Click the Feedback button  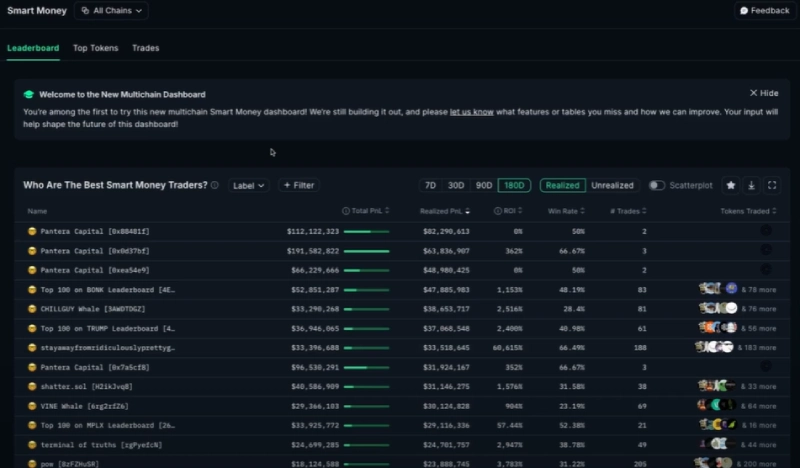coord(764,11)
